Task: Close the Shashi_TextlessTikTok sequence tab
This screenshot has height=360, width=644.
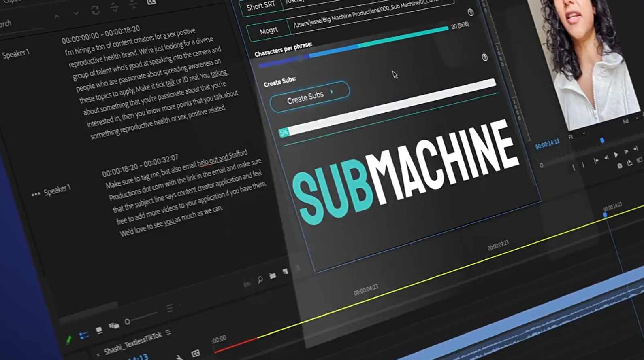Action: [98, 354]
